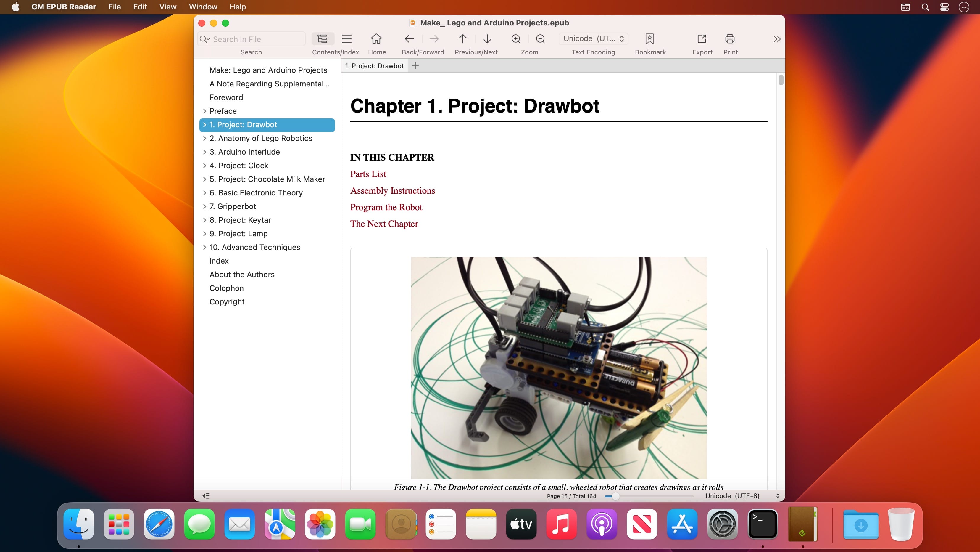980x552 pixels.
Task: Open the Contents/Index panel
Action: pyautogui.click(x=322, y=39)
